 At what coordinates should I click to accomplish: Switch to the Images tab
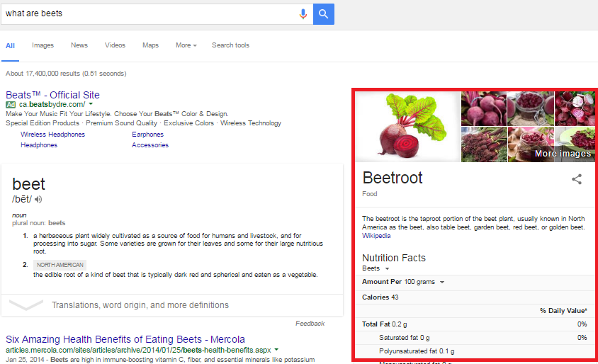tap(43, 45)
